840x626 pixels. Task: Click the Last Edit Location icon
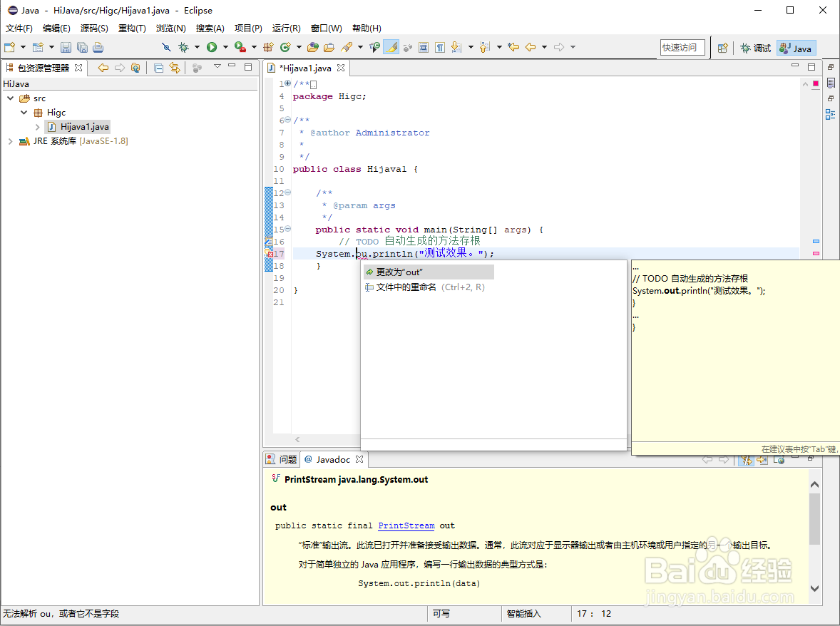pos(513,47)
